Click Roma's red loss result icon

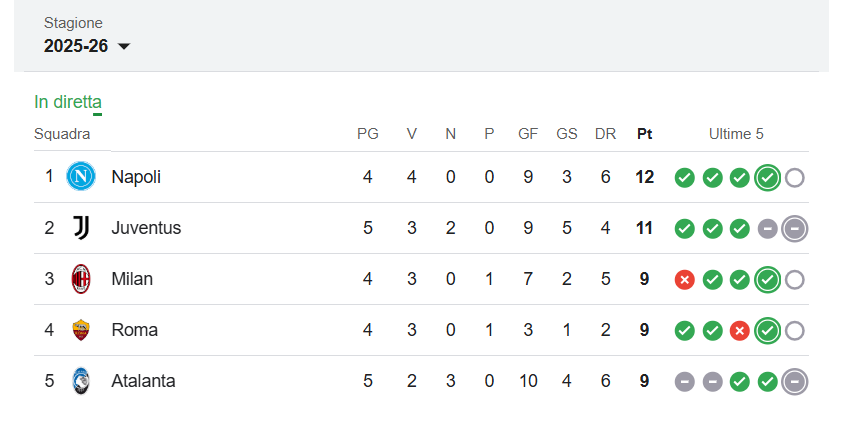(x=739, y=331)
